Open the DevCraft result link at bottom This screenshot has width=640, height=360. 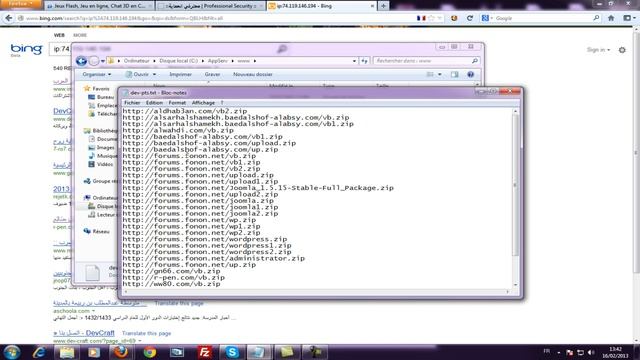[x=84, y=333]
